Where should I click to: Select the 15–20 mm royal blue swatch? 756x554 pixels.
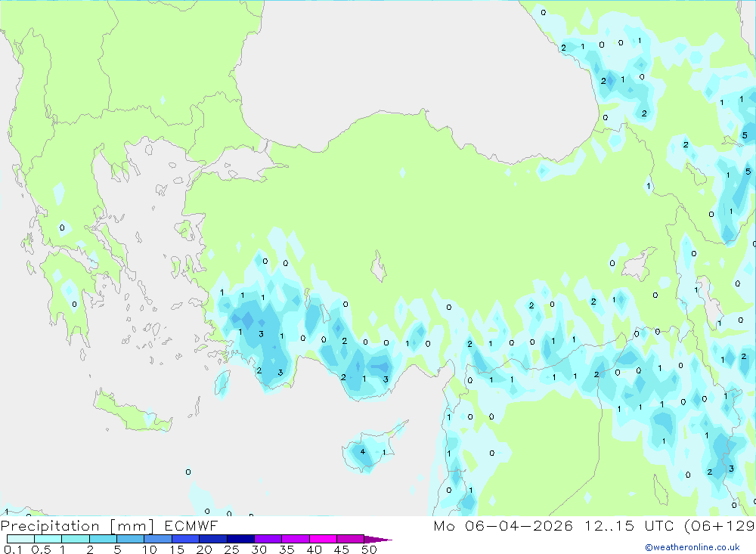[x=186, y=539]
